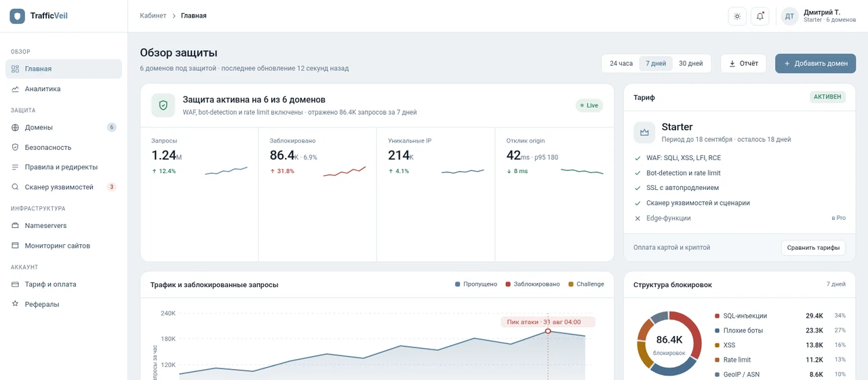Click the 'в Pro' upgrade label
Viewport: 868px width, 380px height.
(839, 218)
